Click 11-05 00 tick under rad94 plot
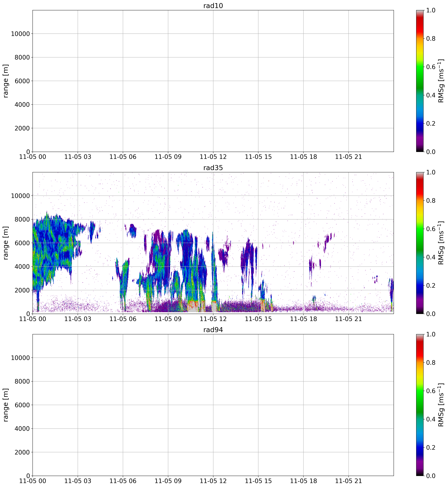 (33, 481)
